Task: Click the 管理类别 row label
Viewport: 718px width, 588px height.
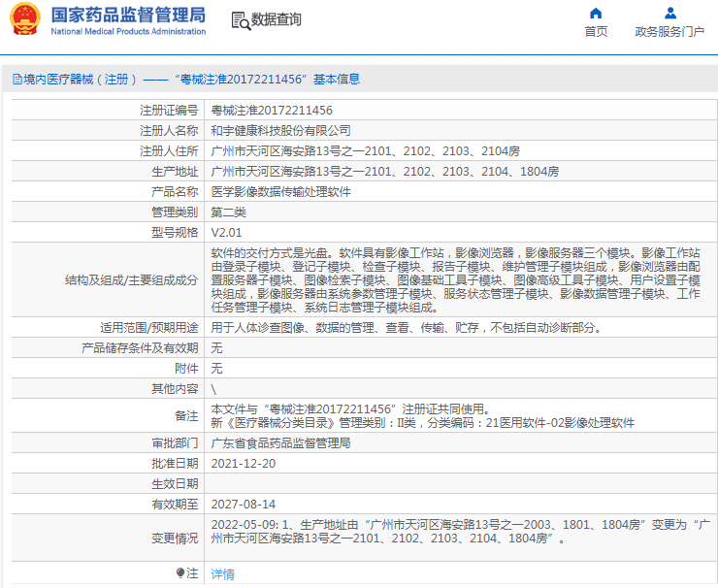Action: click(x=175, y=212)
